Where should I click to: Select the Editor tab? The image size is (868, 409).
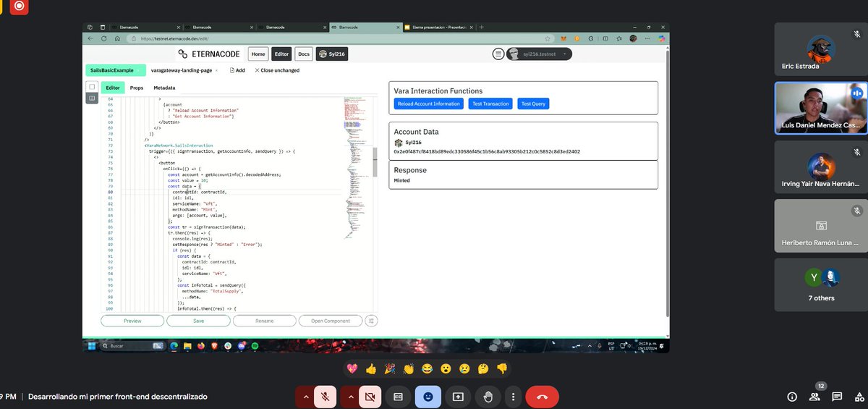click(113, 88)
